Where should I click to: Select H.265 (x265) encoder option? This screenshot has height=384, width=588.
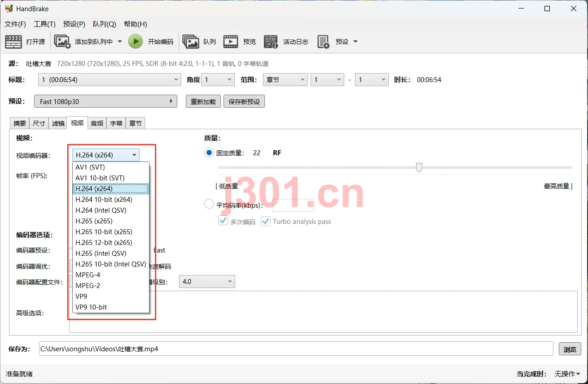111,221
